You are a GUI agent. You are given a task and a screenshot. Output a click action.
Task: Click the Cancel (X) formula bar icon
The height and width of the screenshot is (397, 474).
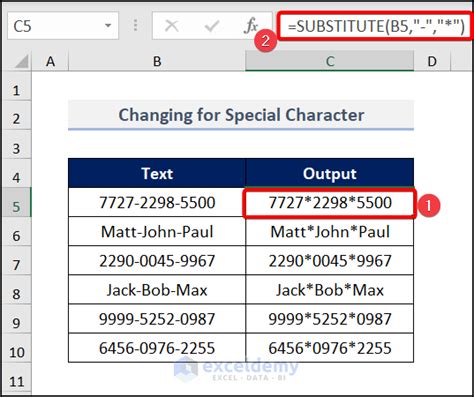(172, 26)
